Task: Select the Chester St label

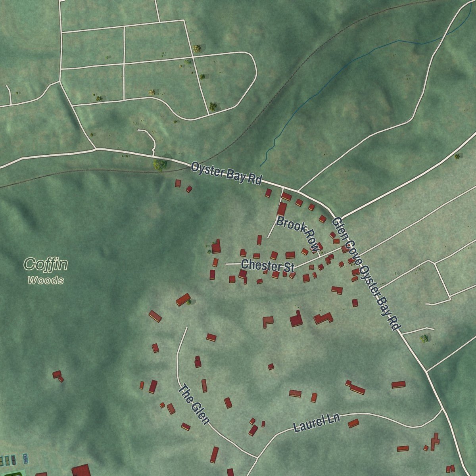Action: 268,265
